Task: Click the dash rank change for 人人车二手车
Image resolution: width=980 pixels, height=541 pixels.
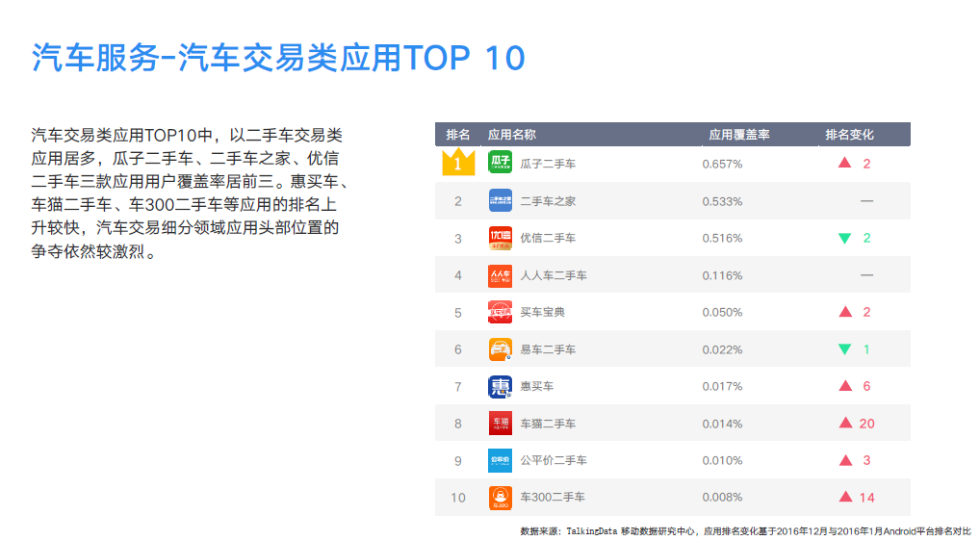Action: (866, 275)
